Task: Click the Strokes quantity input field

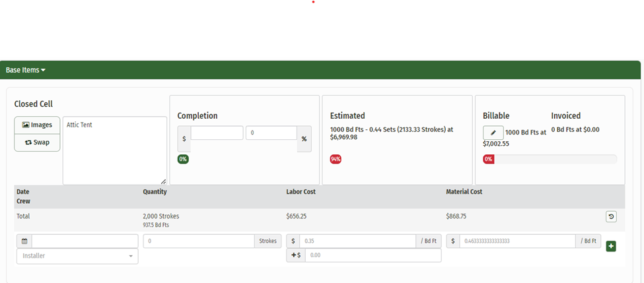Action: pyautogui.click(x=198, y=241)
